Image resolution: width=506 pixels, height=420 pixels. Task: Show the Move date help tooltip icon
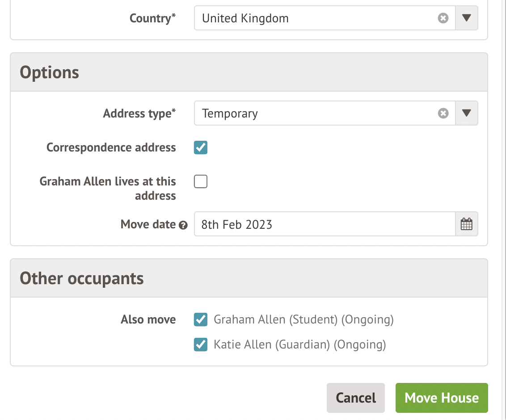click(x=183, y=225)
